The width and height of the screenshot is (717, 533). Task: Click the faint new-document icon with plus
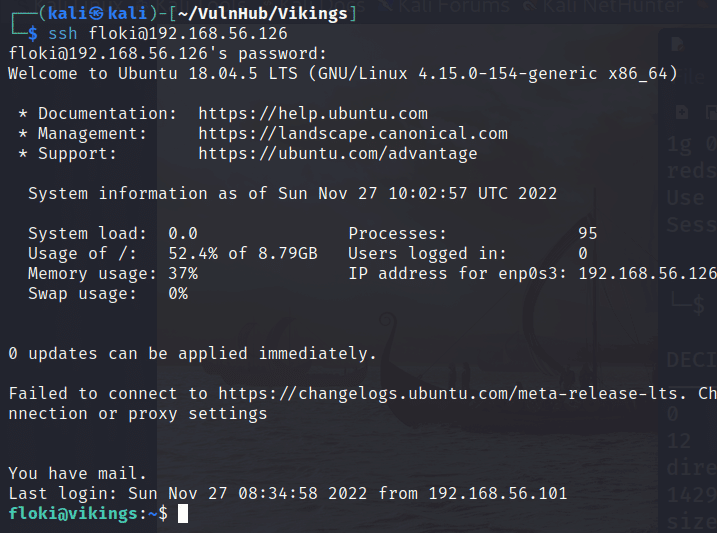(x=682, y=112)
